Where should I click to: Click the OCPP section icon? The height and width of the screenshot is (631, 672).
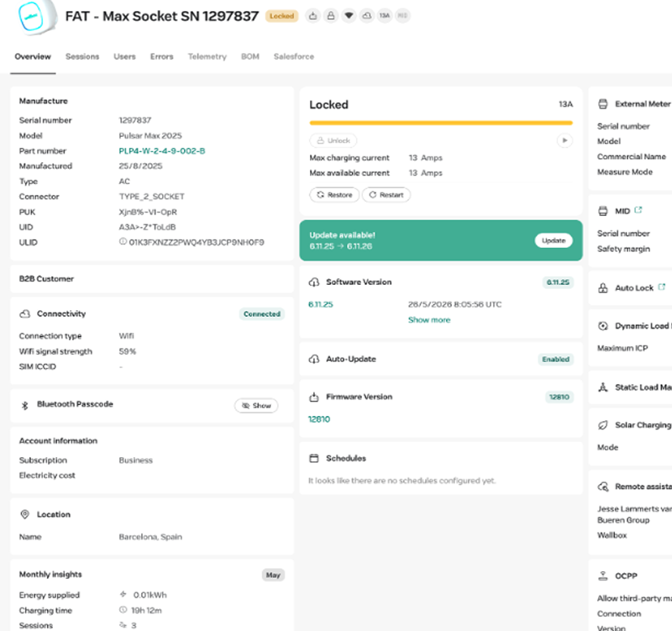pyautogui.click(x=603, y=576)
